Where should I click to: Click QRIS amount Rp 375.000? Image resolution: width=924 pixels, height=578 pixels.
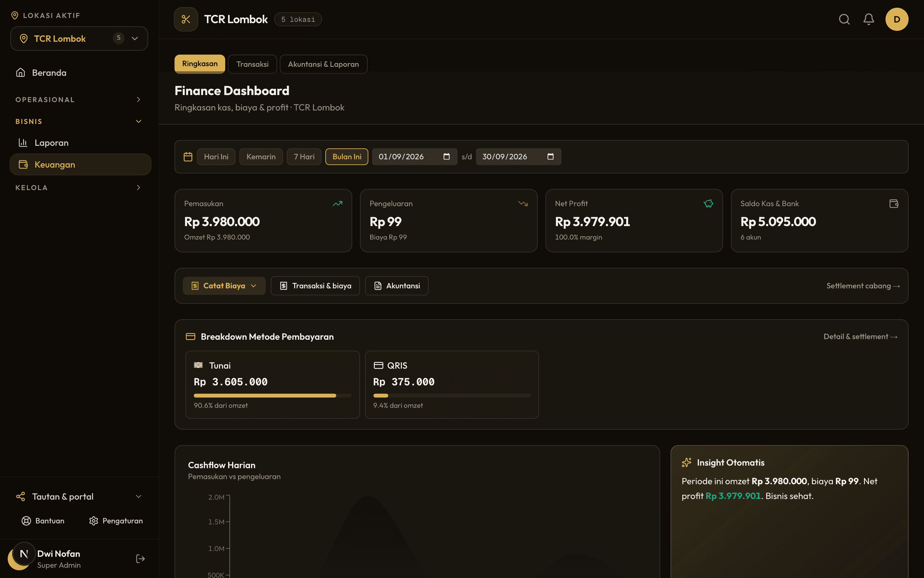point(404,382)
